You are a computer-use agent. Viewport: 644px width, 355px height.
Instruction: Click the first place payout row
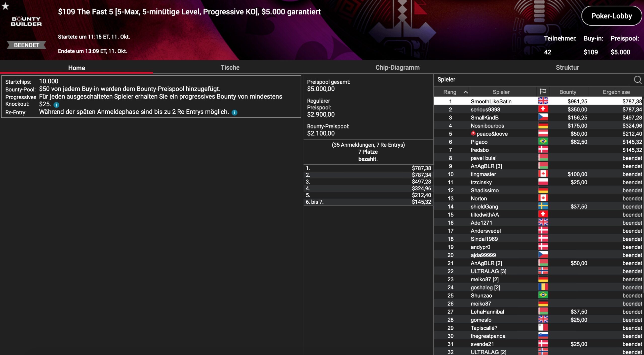click(368, 168)
